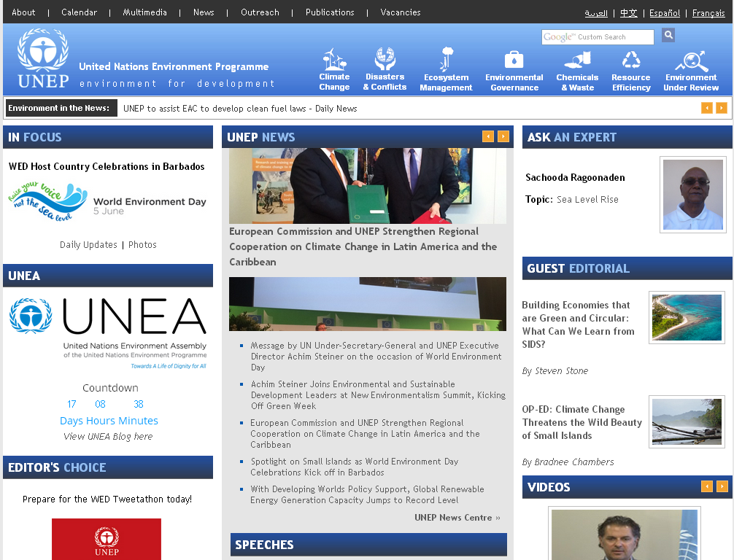Click the red UNEP Tweetathon banner
Image resolution: width=734 pixels, height=560 pixels.
point(107,539)
